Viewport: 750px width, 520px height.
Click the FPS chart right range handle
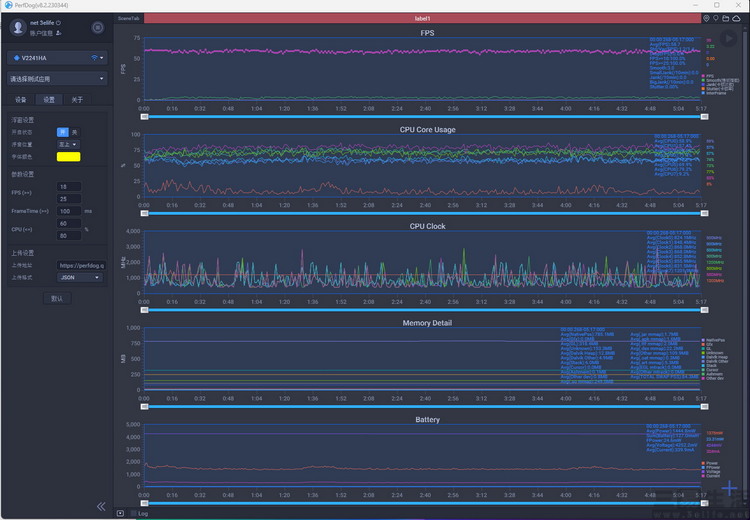coord(704,116)
